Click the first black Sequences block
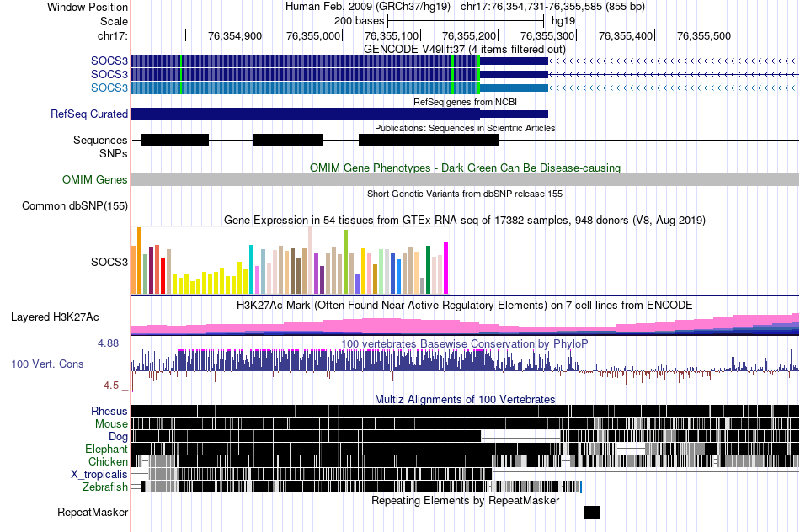 pos(175,141)
